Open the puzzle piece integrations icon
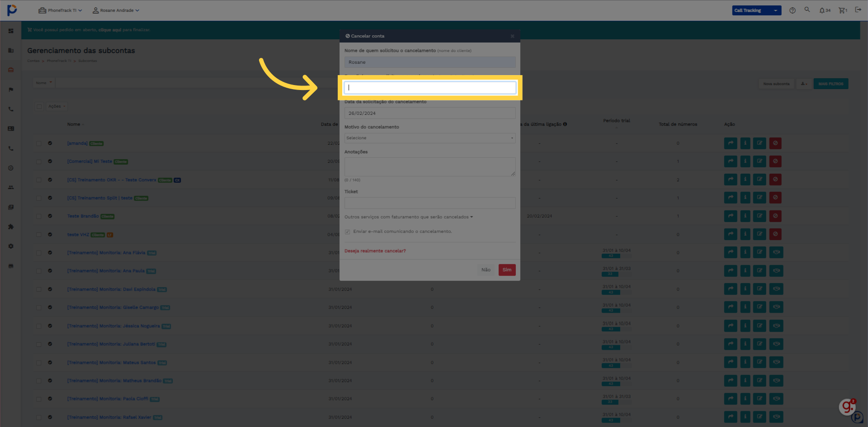This screenshot has width=868, height=427. click(11, 227)
